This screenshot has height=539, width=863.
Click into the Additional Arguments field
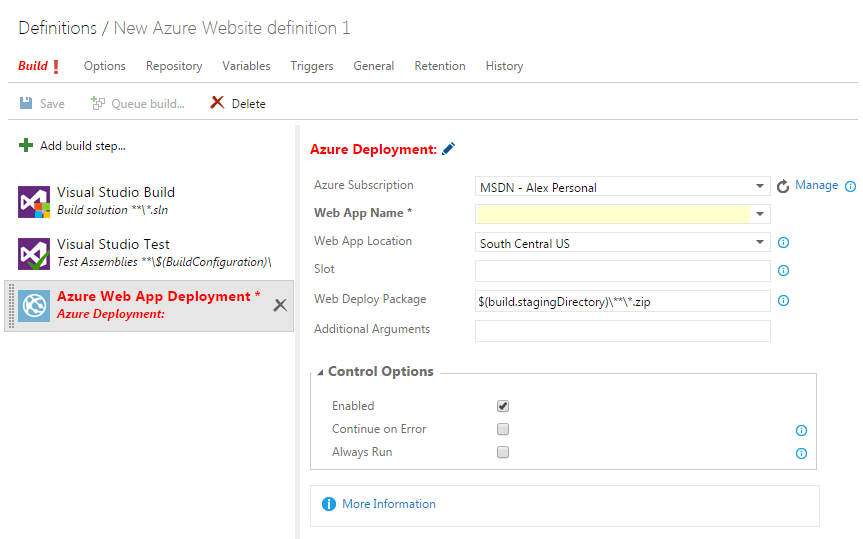pyautogui.click(x=622, y=331)
